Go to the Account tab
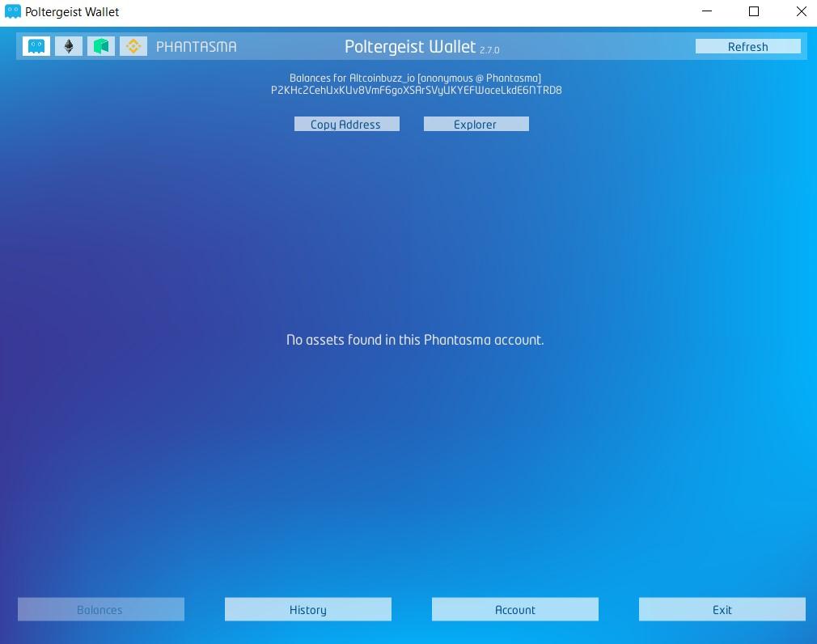 (514, 609)
